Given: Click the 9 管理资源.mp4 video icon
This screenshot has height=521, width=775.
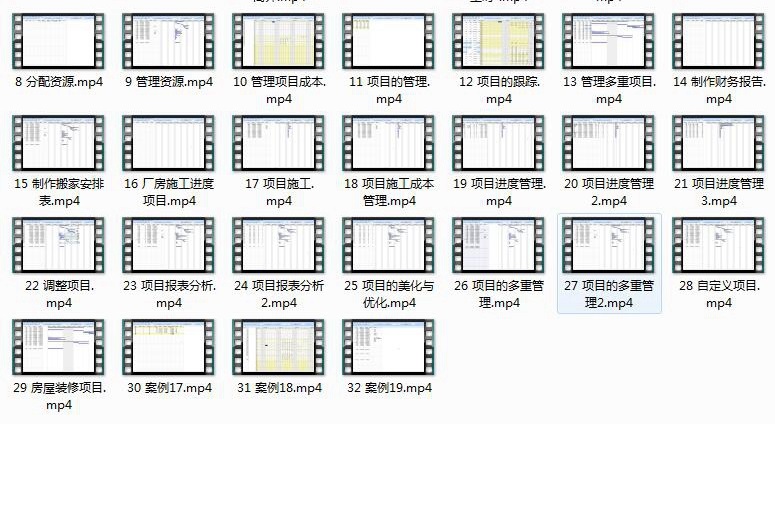Looking at the screenshot, I should 169,42.
